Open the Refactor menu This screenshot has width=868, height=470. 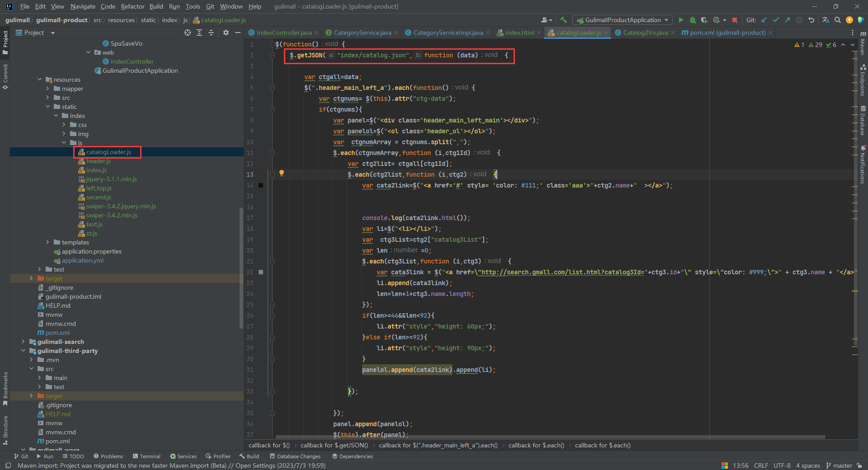click(x=132, y=6)
